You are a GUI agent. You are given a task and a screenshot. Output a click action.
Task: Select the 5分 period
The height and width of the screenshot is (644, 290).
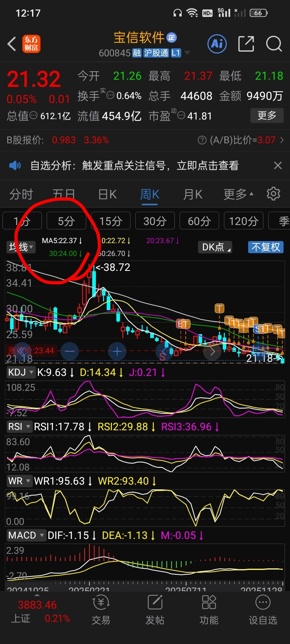tap(66, 221)
